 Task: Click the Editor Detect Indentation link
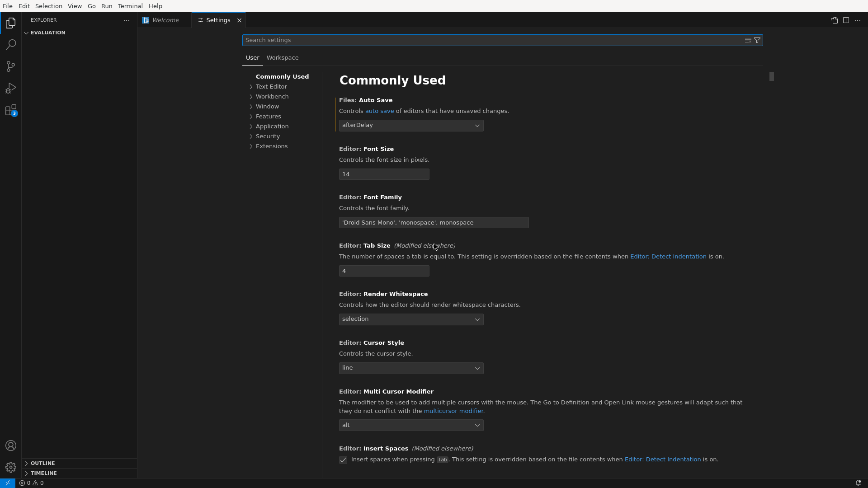pos(668,256)
